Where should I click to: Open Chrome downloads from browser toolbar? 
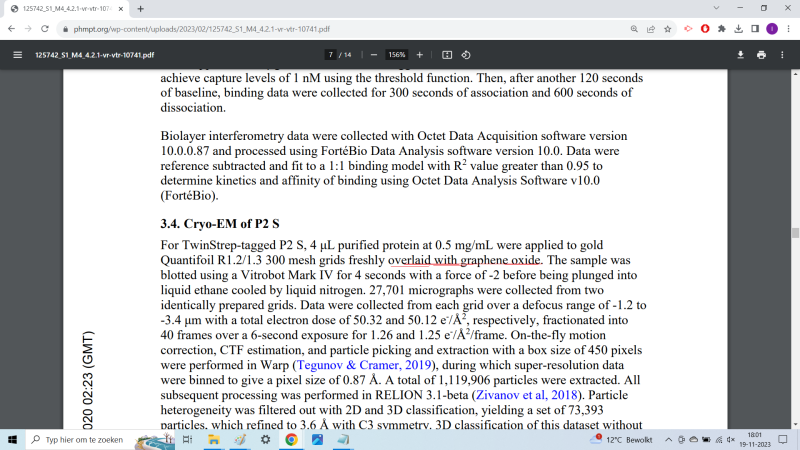pos(738,29)
